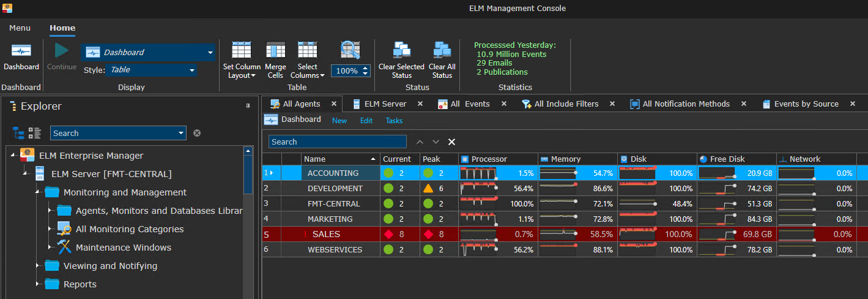868x299 pixels.
Task: Select the Home ribbon tab
Action: point(62,28)
